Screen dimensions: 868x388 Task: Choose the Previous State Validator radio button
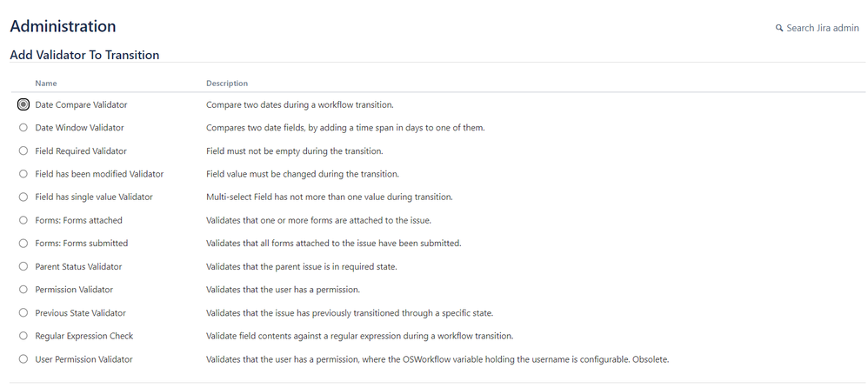[x=23, y=312]
